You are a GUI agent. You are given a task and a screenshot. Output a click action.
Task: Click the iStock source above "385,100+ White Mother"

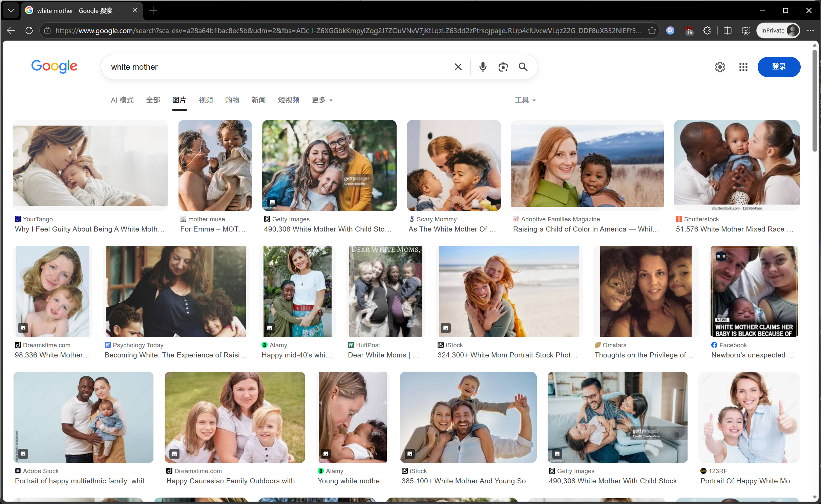pos(414,471)
